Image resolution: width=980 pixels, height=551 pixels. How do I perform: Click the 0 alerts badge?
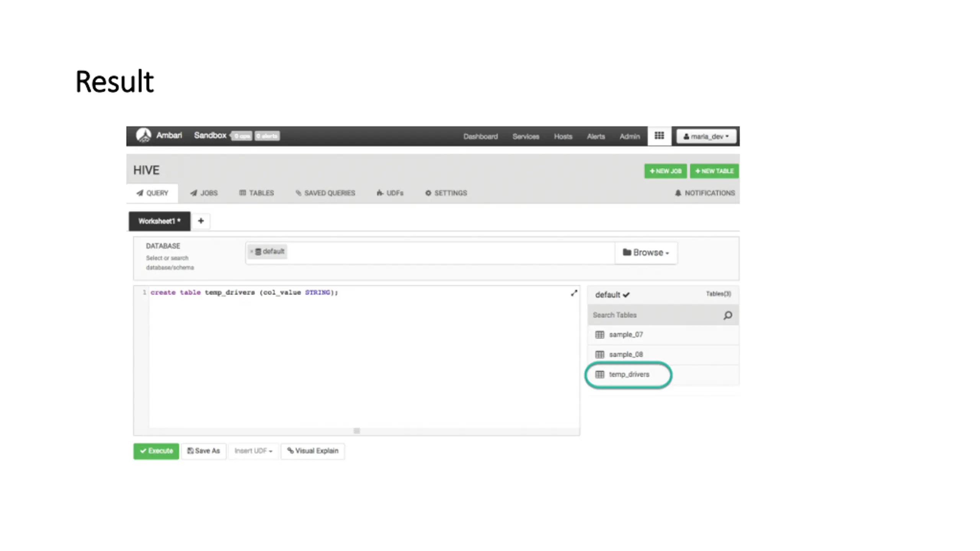pos(267,136)
